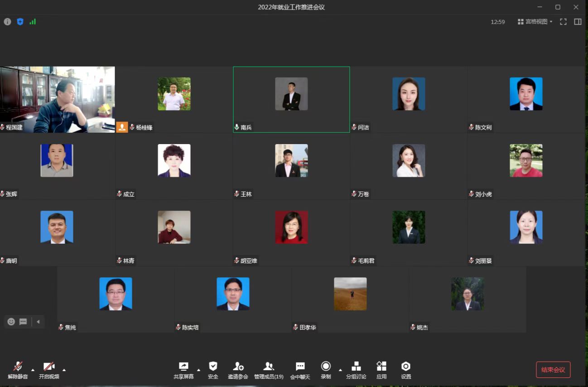Start 录制 recording
Image resolution: width=588 pixels, height=387 pixels.
(326, 367)
